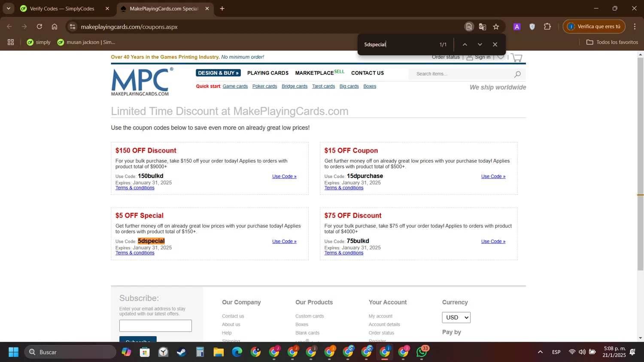Open the Contact us footer link
Viewport: 644px width, 362px height.
click(233, 316)
